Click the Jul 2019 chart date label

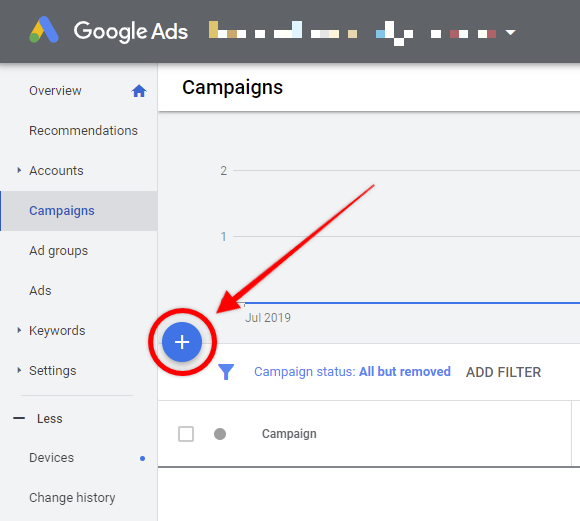click(268, 317)
